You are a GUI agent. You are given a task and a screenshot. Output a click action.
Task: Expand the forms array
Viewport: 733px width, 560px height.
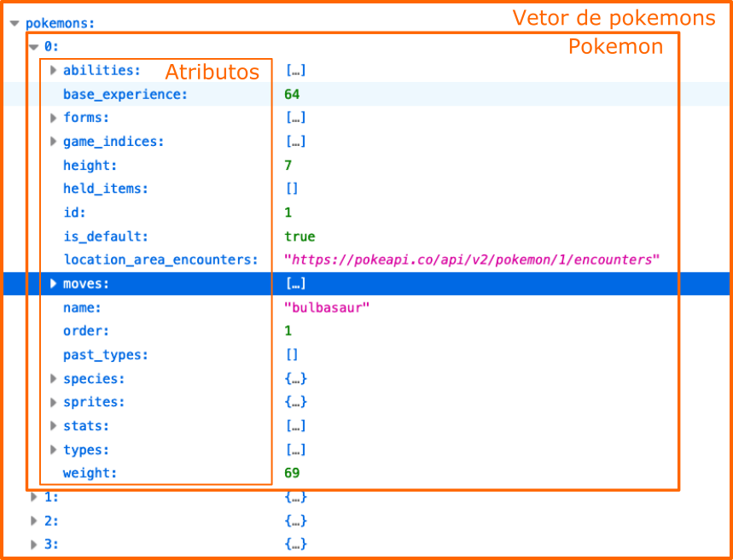pyautogui.click(x=53, y=117)
